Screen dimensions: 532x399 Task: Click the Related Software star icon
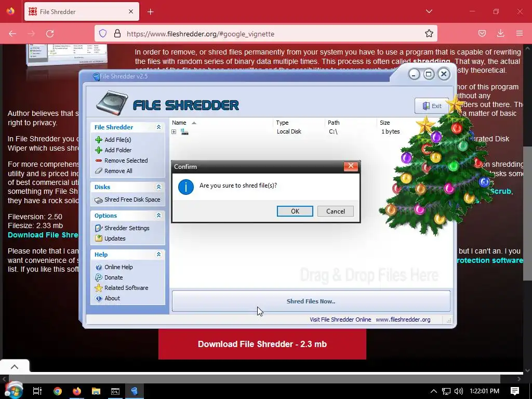click(x=99, y=288)
